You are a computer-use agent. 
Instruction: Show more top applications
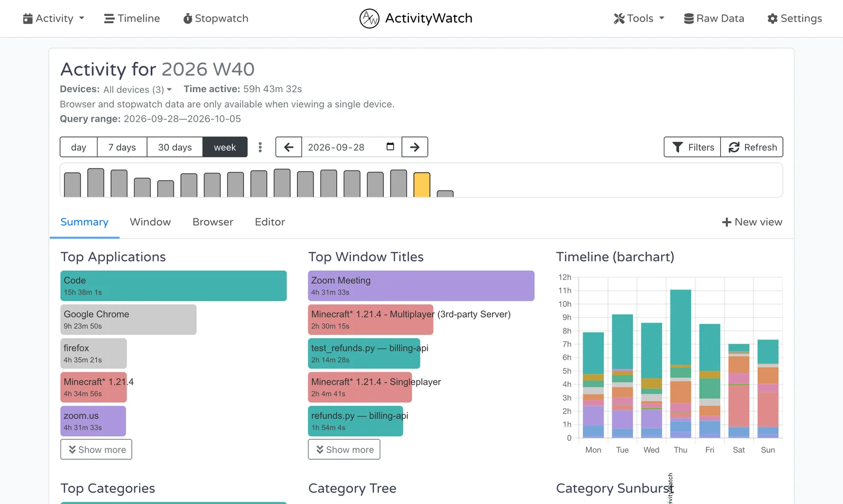96,449
